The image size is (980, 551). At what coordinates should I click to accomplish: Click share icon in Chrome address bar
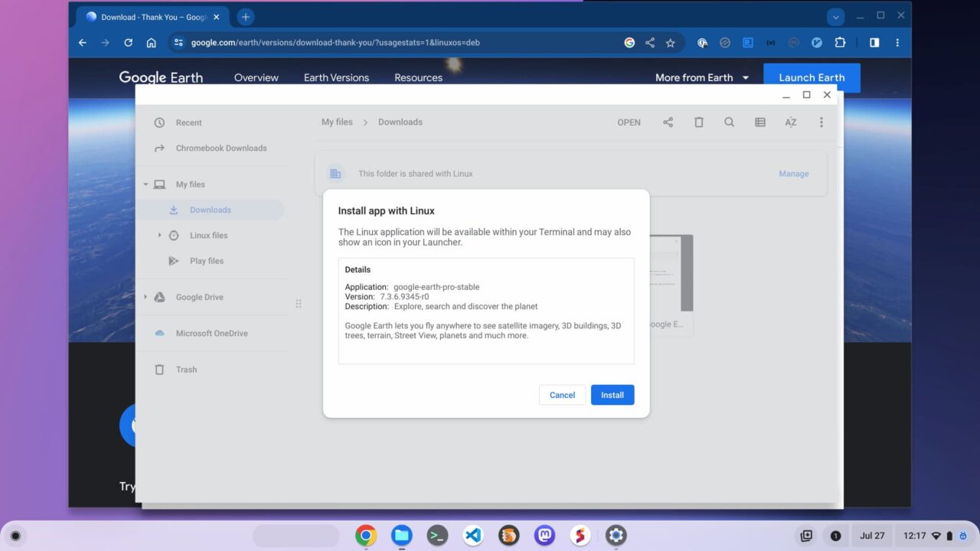tap(650, 43)
